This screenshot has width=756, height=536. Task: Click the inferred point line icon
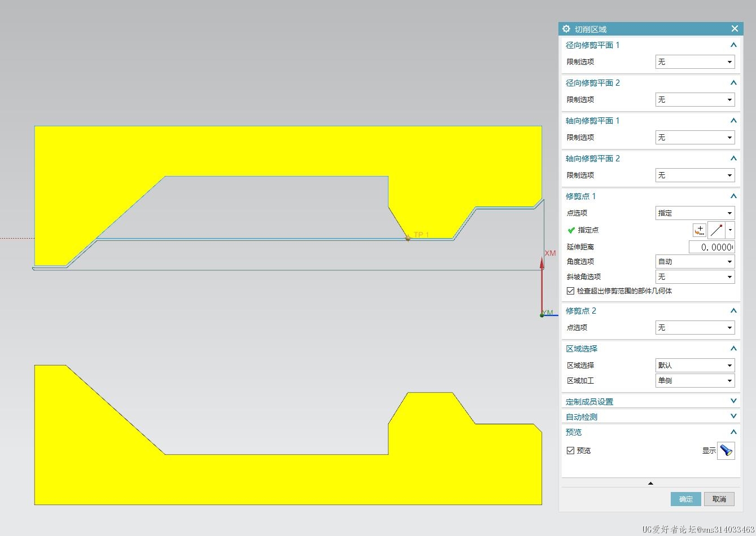pyautogui.click(x=717, y=230)
